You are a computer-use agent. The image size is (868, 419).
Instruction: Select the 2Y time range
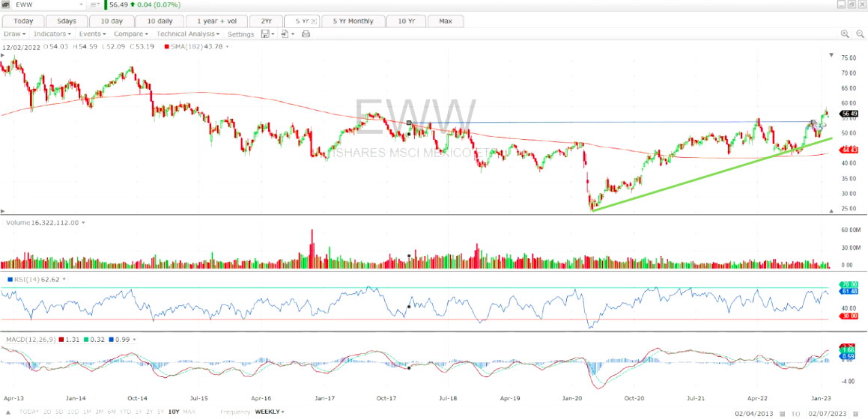click(x=150, y=412)
